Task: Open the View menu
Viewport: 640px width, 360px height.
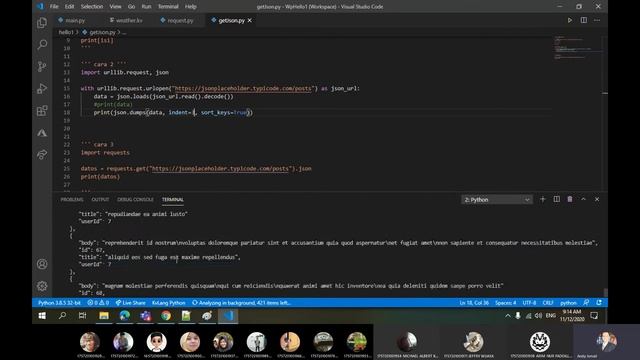Action: coord(116,7)
